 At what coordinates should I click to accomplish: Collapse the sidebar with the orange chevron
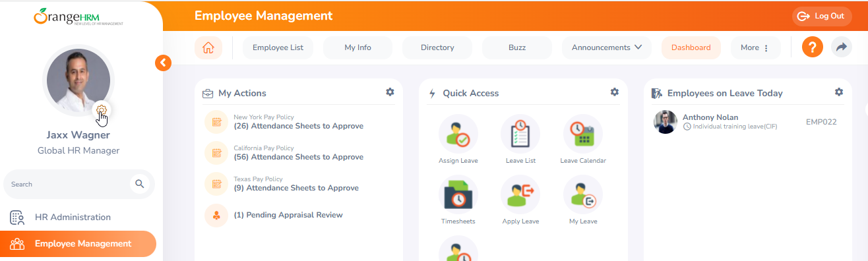163,63
